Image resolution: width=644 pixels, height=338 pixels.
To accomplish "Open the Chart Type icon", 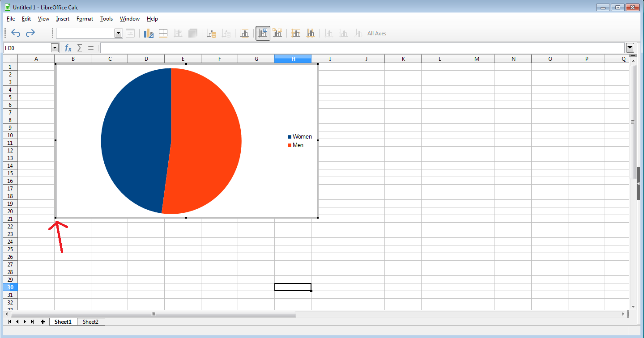I will [149, 34].
